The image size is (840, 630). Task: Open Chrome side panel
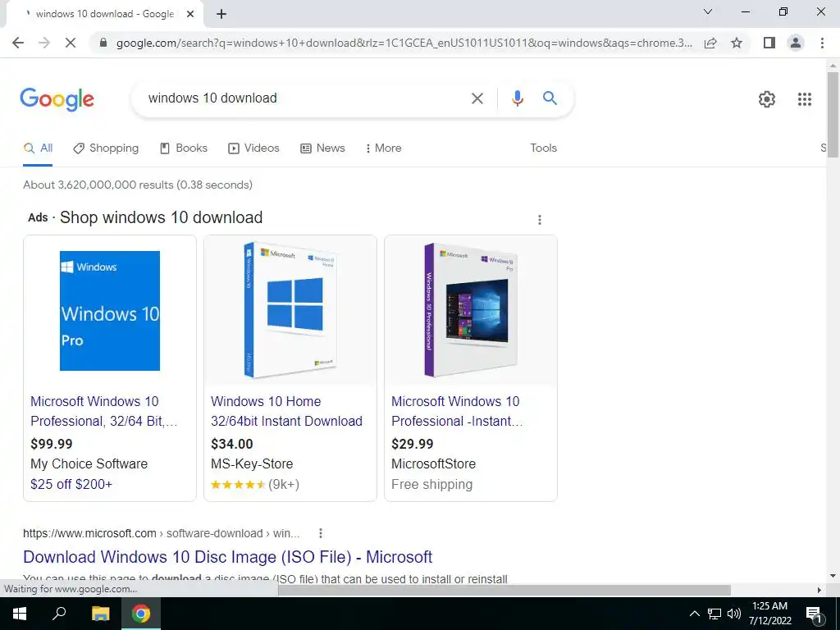769,43
